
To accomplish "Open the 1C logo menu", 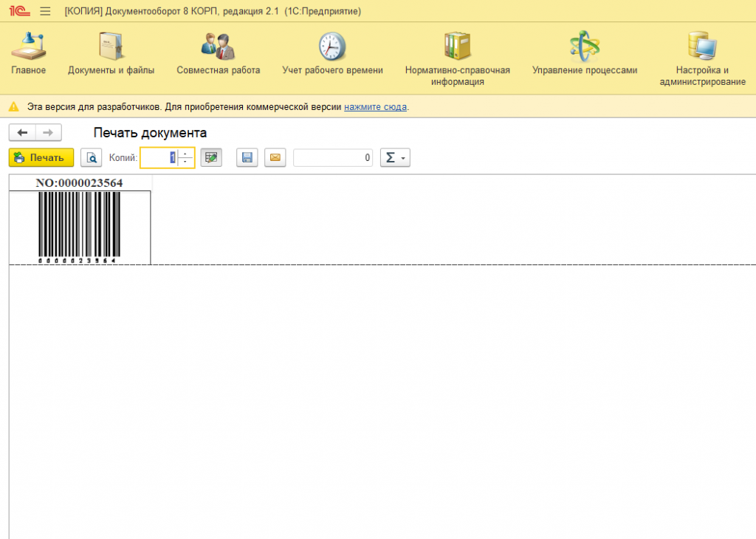I will pos(19,10).
